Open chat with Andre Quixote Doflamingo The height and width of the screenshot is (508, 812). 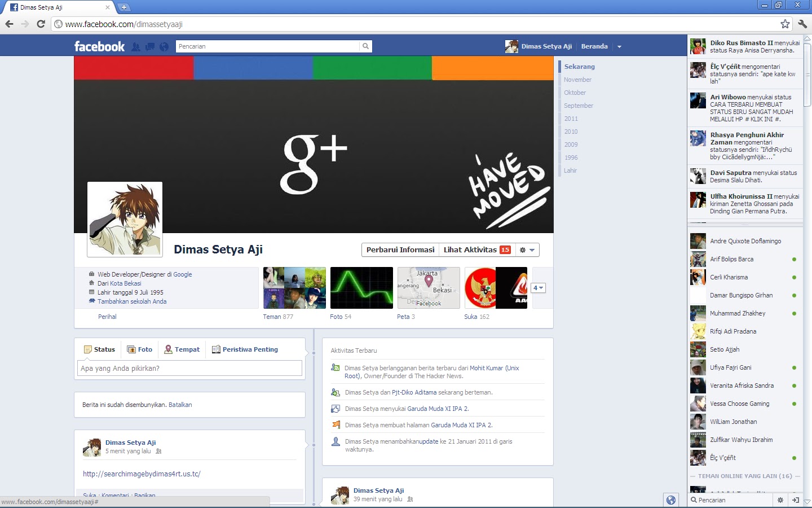coord(744,241)
